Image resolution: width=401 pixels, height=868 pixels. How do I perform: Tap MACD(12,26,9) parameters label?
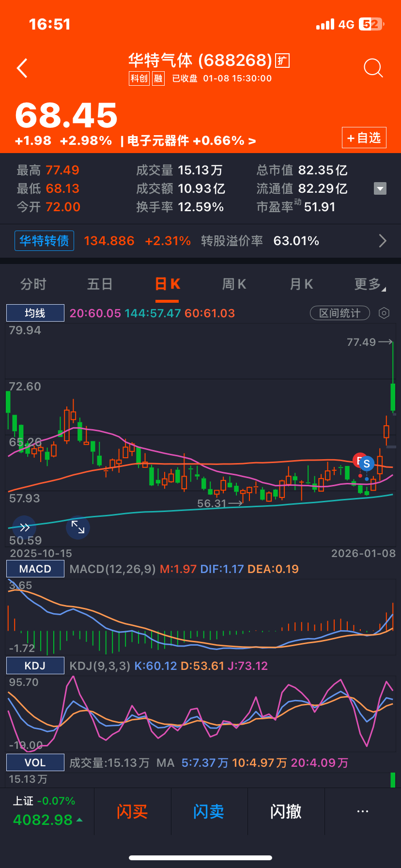click(x=113, y=569)
